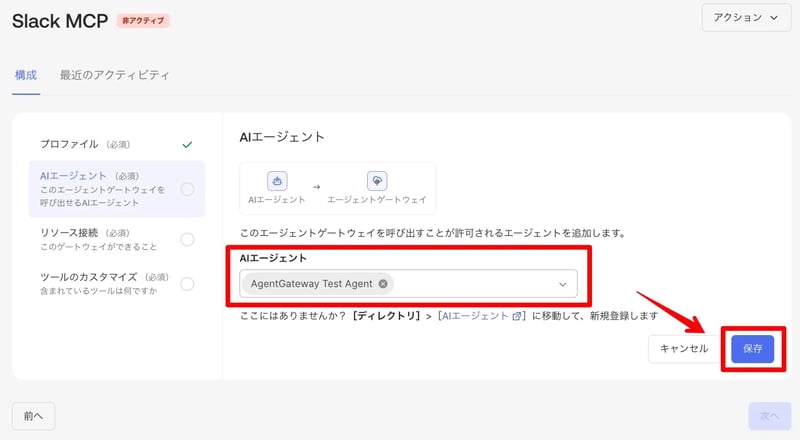Select the ツールのカスタマイズ step

(117, 283)
